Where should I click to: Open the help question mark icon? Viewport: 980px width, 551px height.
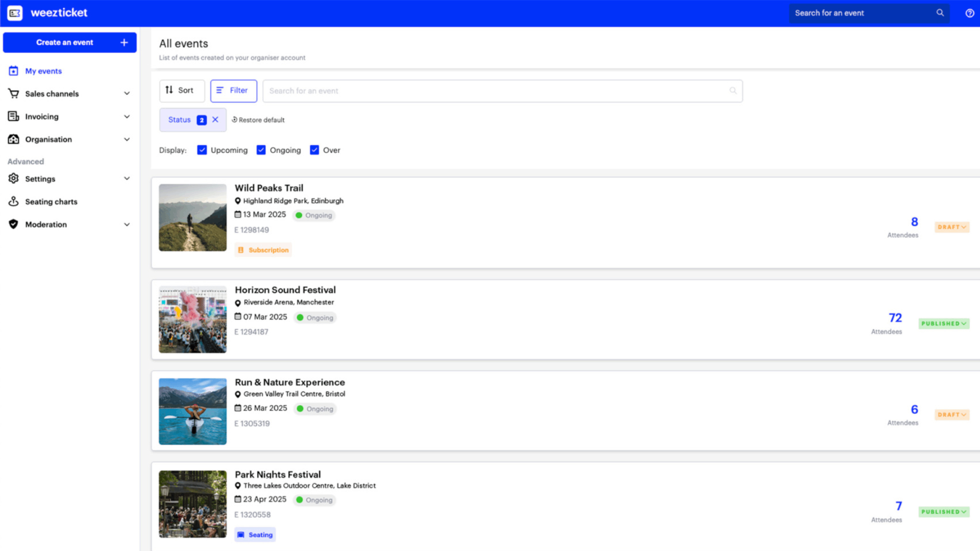coord(969,13)
